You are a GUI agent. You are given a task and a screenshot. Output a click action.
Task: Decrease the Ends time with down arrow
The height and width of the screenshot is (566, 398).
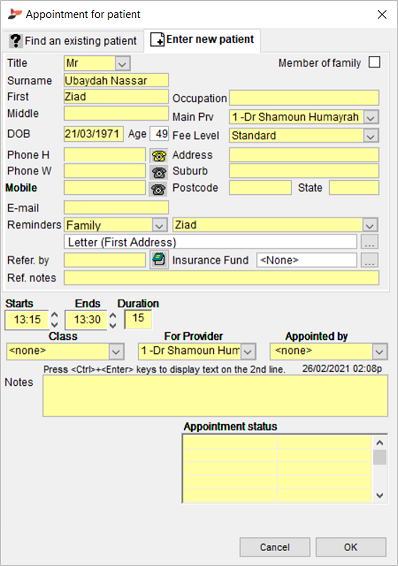pos(113,325)
